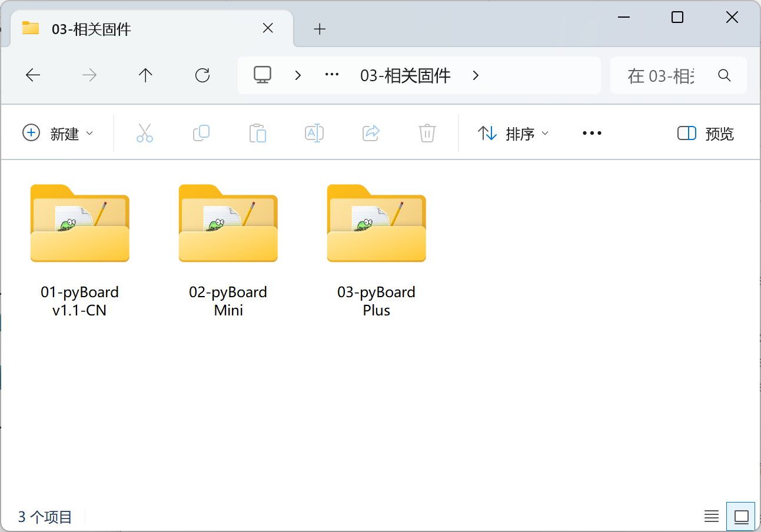This screenshot has width=761, height=532.
Task: Rename a file using the rename icon
Action: pyautogui.click(x=314, y=133)
